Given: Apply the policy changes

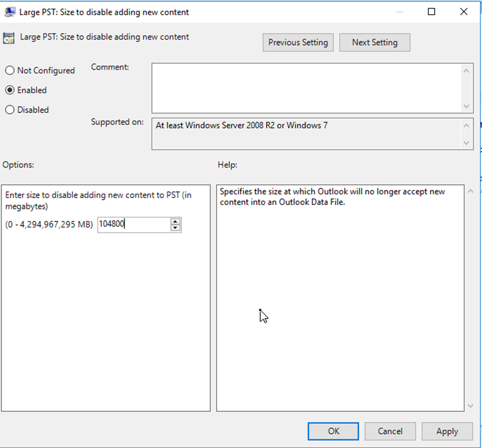Looking at the screenshot, I should pos(447,431).
